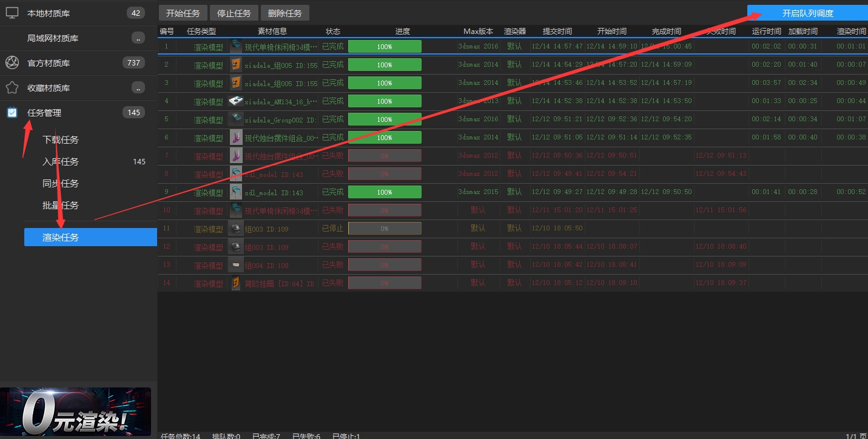Viewport: 868px width, 439px height.
Task: Select 下载任务 in the sidebar
Action: [x=61, y=140]
